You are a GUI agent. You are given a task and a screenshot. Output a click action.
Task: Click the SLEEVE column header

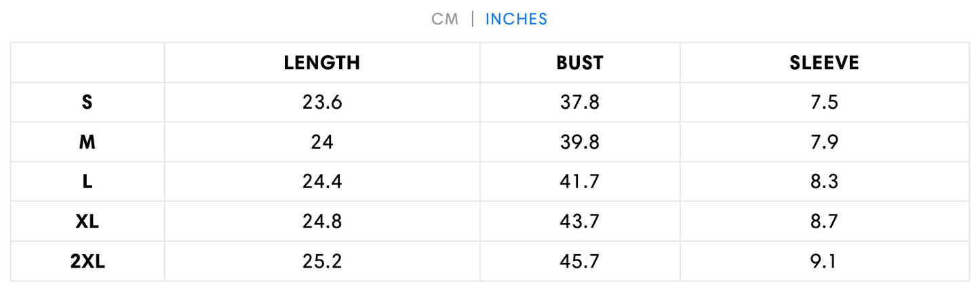coord(824,63)
